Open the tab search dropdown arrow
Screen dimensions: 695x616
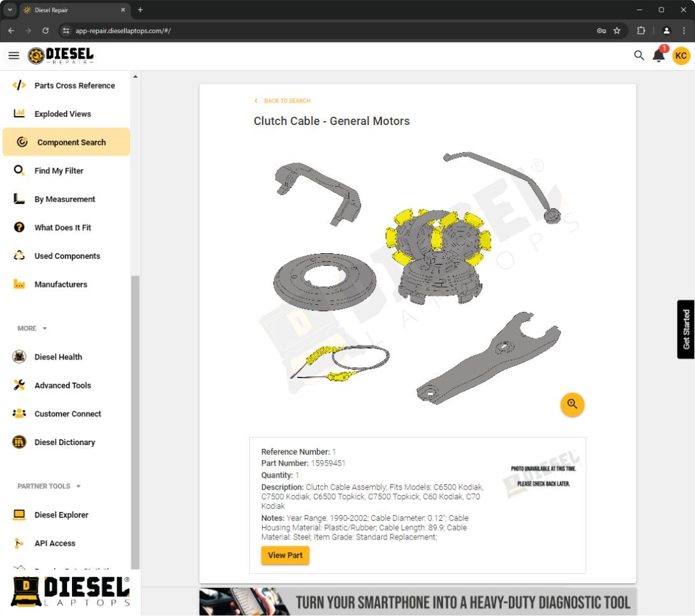pos(10,10)
